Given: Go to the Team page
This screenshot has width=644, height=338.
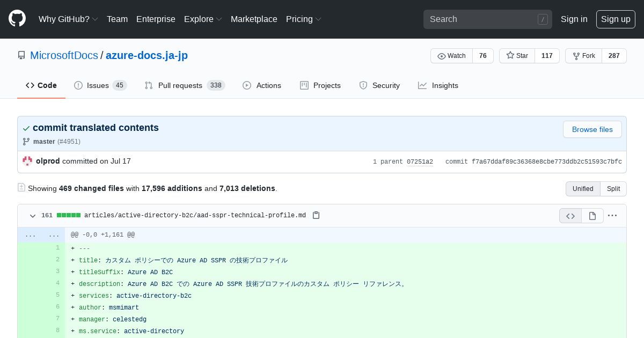Looking at the screenshot, I should pyautogui.click(x=117, y=19).
